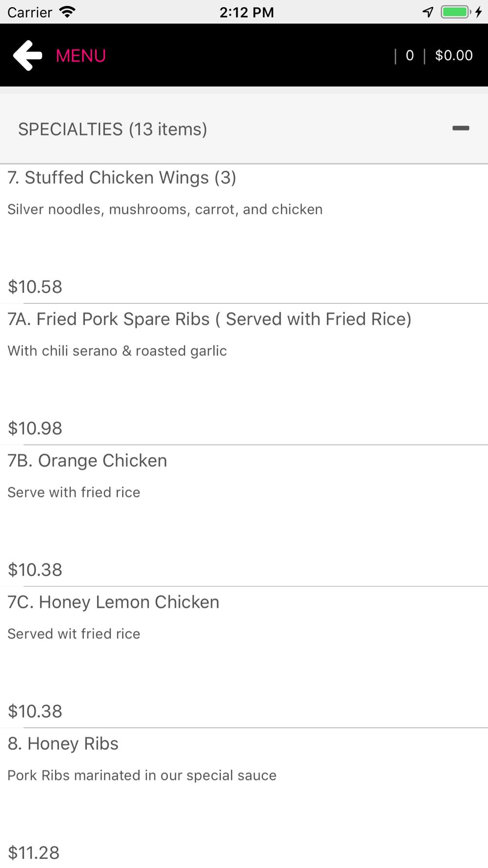Tap the SPECIALTIES (13 items) header
Screen dimensions: 488x868
113,129
